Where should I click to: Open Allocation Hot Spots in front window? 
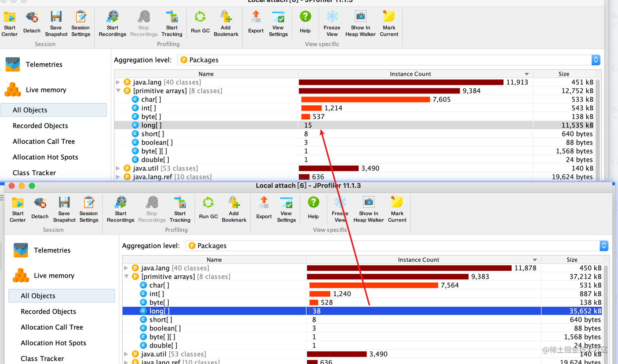(x=54, y=343)
